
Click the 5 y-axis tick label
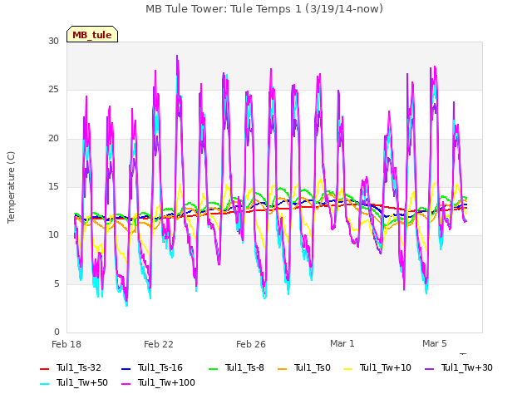click(x=57, y=283)
